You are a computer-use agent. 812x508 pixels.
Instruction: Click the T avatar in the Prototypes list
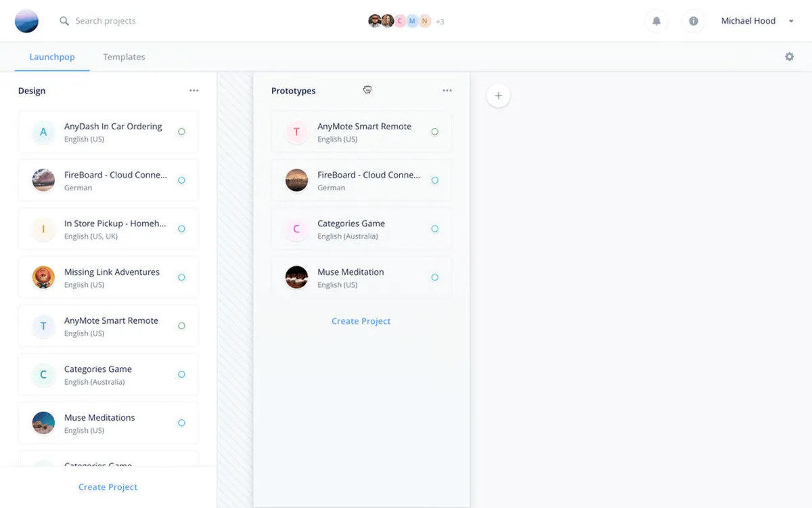296,132
